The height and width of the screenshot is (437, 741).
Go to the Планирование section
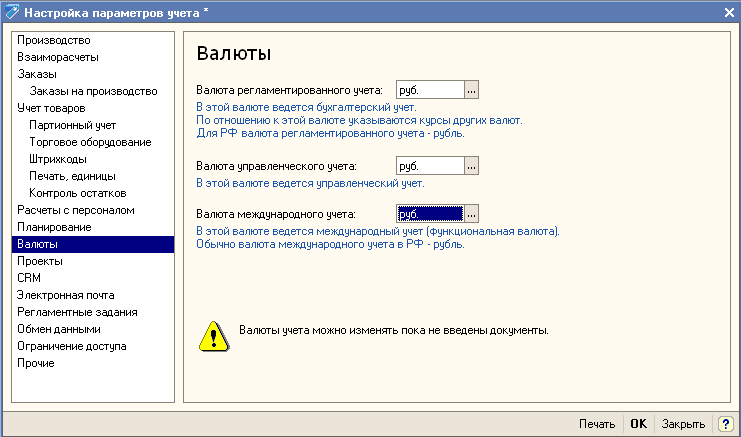pos(93,227)
